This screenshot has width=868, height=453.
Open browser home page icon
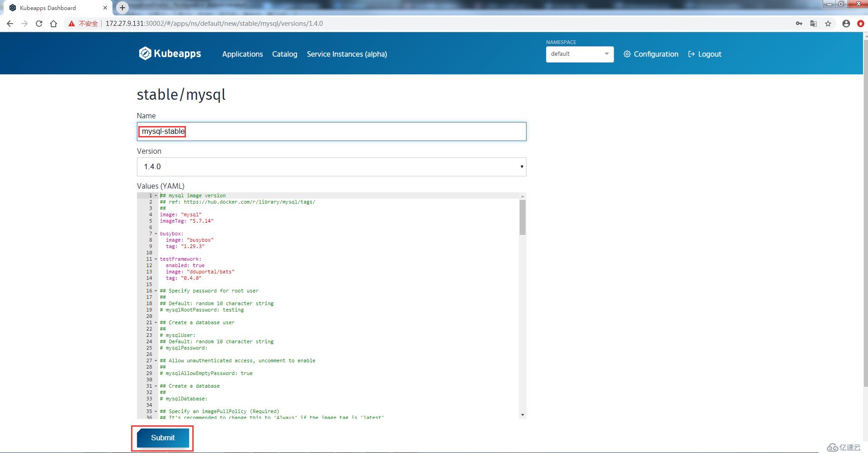54,24
